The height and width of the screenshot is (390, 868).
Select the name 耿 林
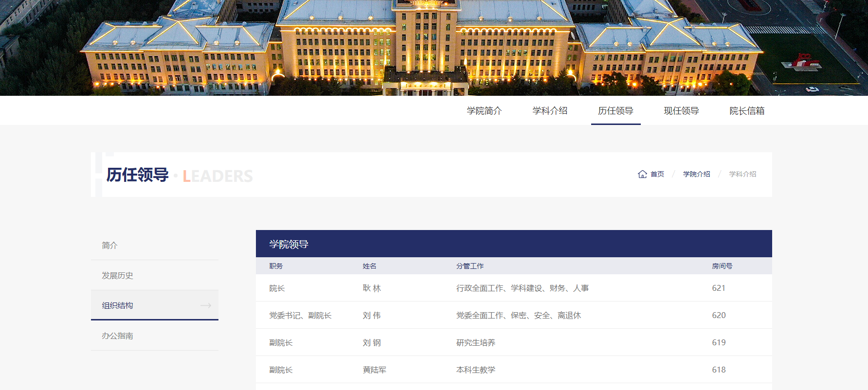pos(372,288)
